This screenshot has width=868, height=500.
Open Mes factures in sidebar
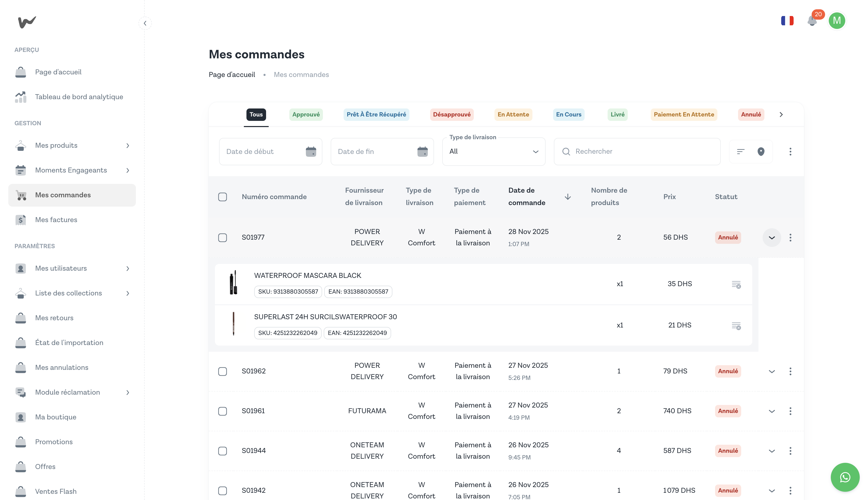(56, 220)
